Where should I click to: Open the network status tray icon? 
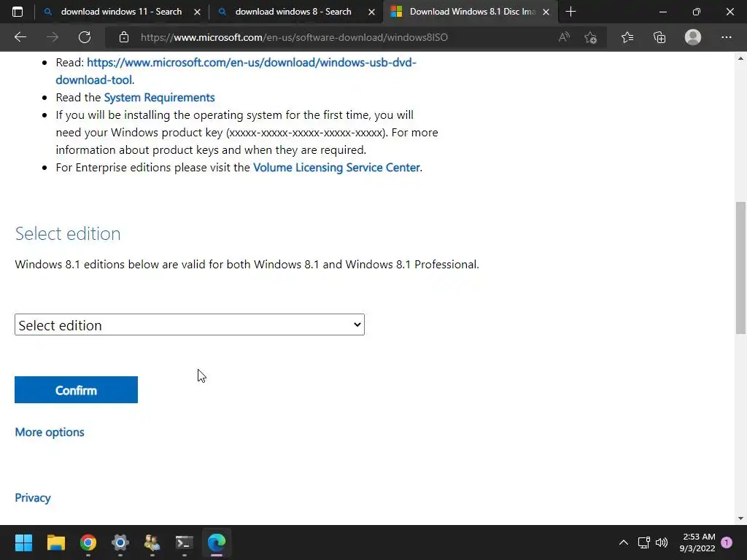644,542
